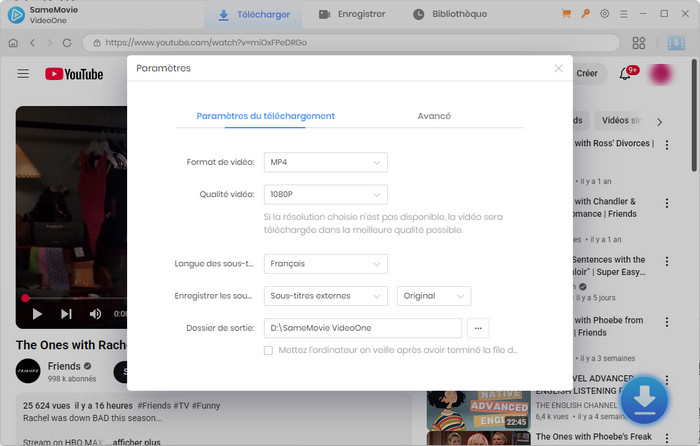The height and width of the screenshot is (446, 700).
Task: Click the download queue icon near address bar
Action: pos(676,43)
